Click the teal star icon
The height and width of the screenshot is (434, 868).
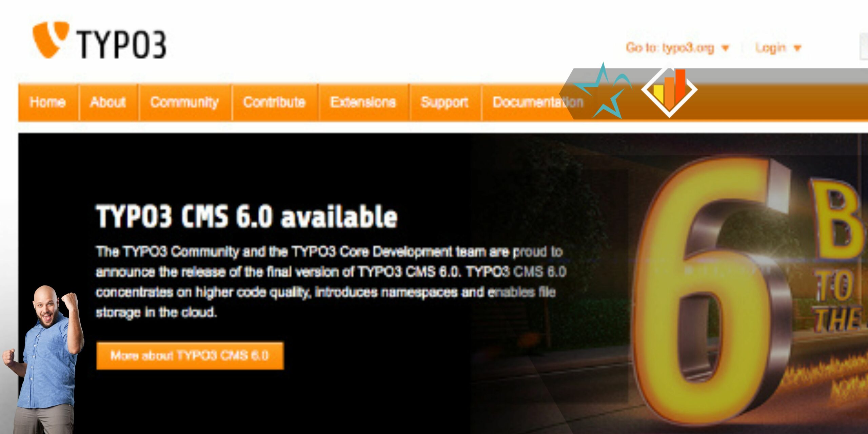pos(603,91)
